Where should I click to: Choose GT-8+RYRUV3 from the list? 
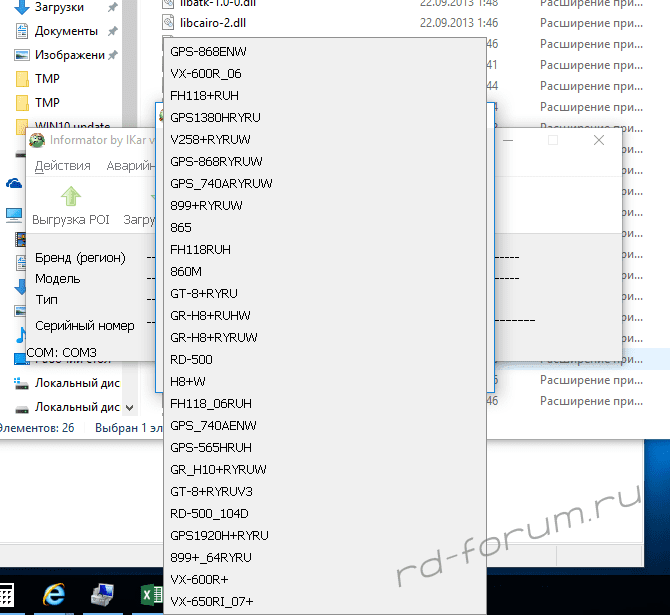[x=325, y=492]
